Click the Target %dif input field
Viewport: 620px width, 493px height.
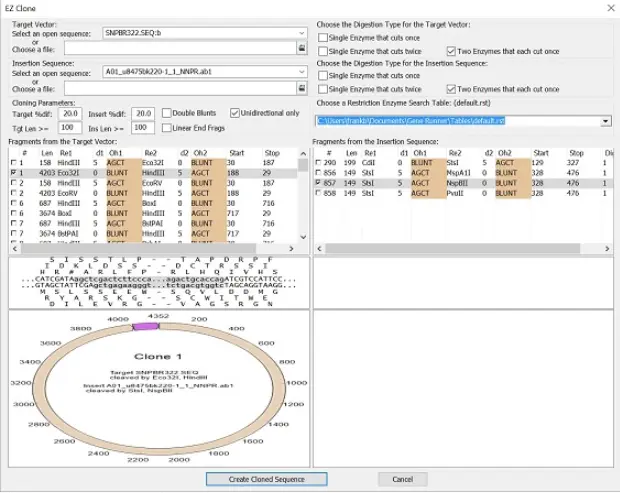[71, 113]
